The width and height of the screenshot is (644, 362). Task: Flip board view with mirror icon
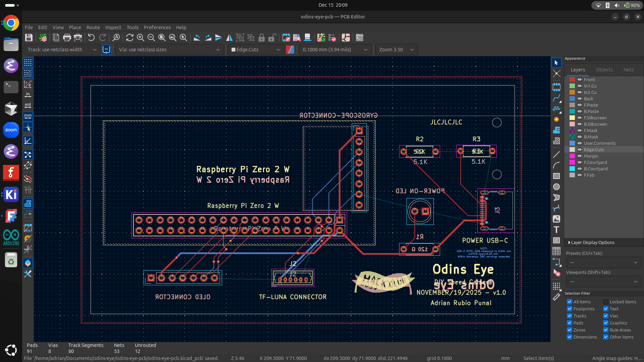click(229, 38)
